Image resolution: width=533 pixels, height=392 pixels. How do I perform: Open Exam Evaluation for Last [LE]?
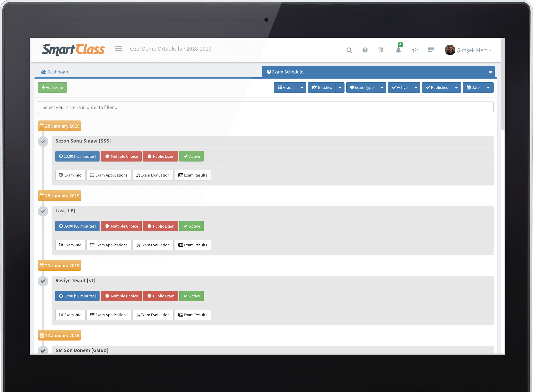click(x=153, y=245)
